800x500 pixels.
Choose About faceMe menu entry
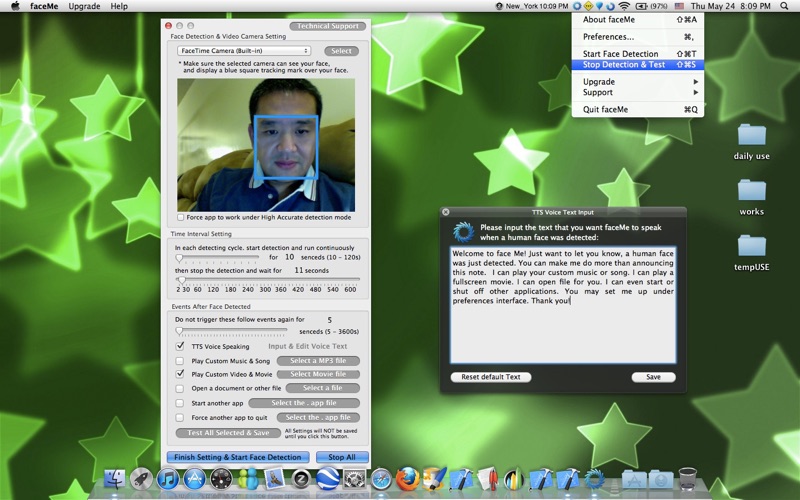(638, 19)
